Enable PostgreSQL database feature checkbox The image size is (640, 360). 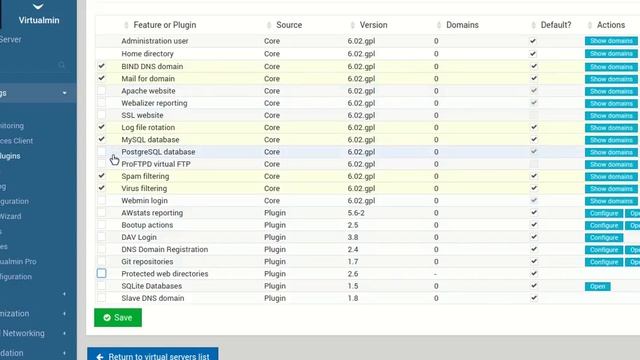pos(101,152)
